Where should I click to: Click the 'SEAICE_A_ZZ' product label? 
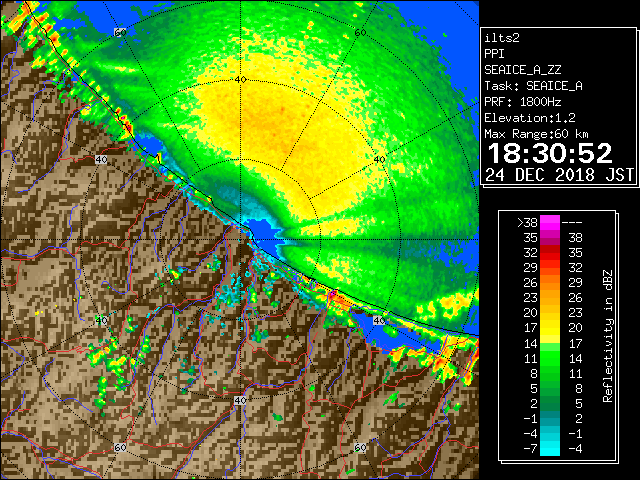click(522, 70)
